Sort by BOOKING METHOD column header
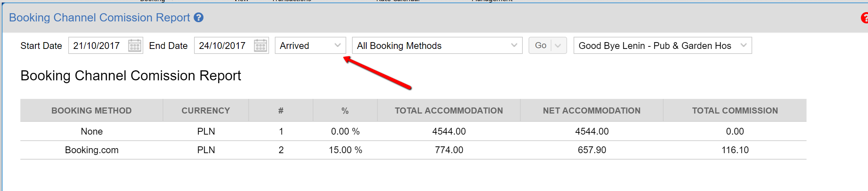Screen dimensions: 868x191 click(x=91, y=111)
